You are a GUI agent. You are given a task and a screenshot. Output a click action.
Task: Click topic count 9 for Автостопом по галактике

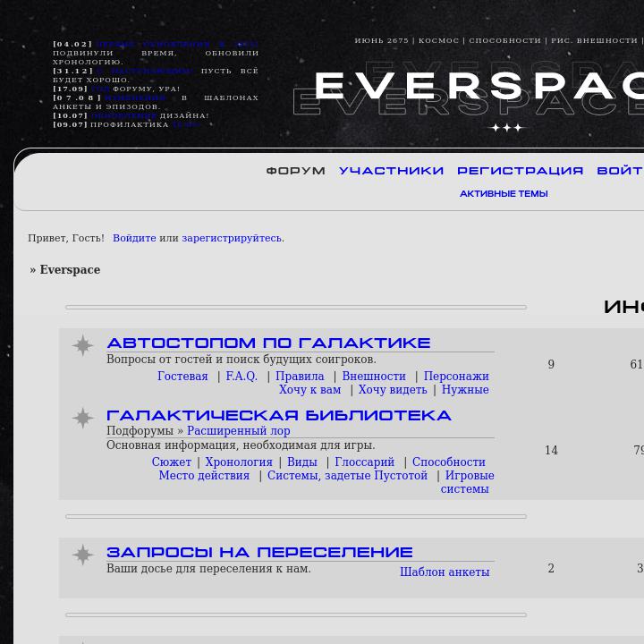point(551,364)
